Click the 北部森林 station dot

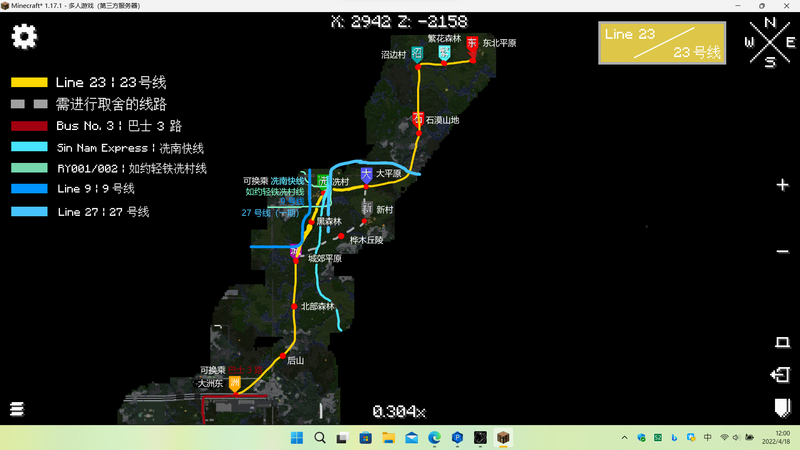point(294,306)
